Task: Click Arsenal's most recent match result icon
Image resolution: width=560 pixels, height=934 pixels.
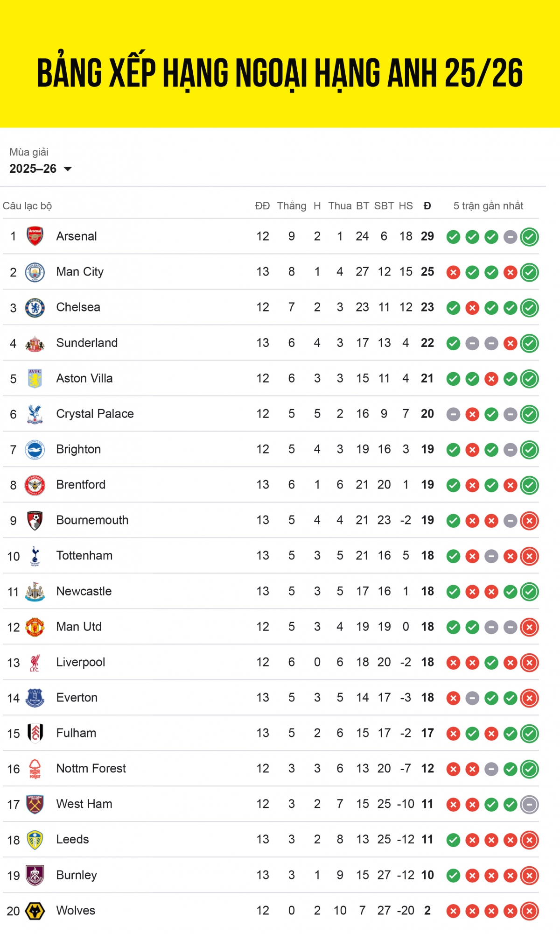Action: coord(529,237)
